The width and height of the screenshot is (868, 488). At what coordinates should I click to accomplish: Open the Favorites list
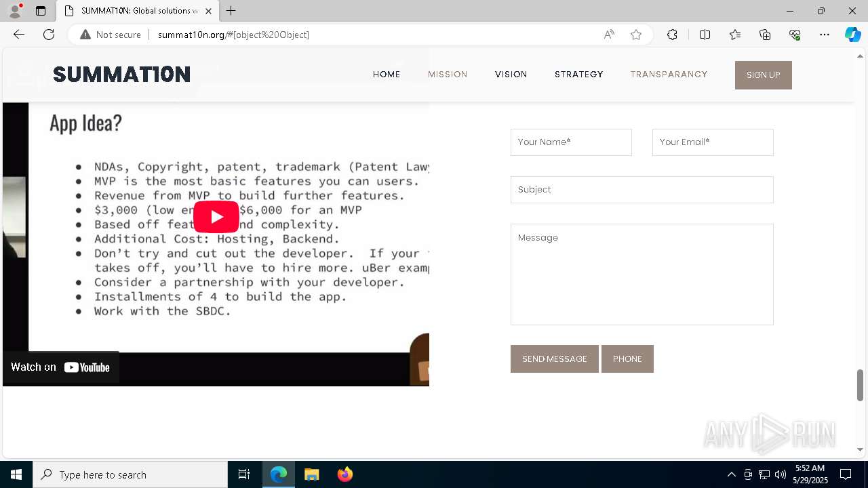735,35
